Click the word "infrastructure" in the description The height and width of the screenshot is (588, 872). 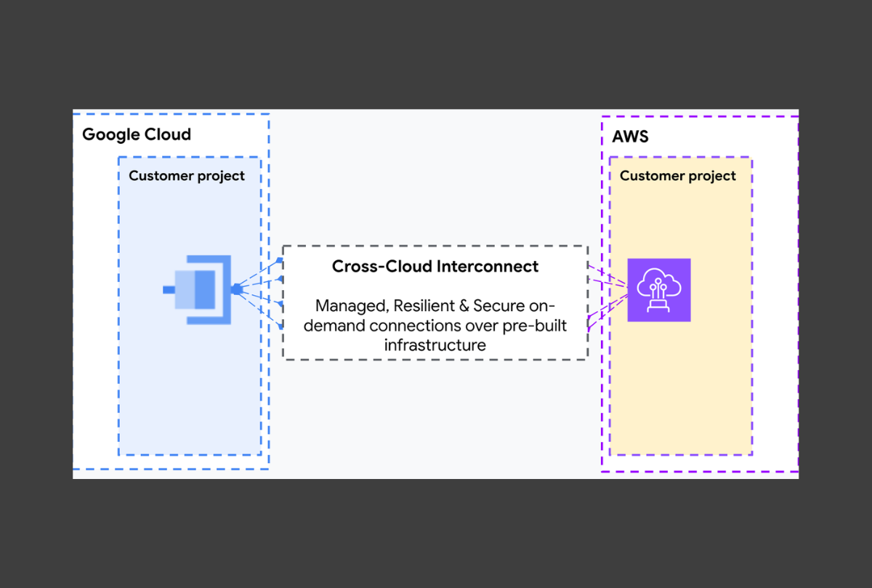pos(435,345)
